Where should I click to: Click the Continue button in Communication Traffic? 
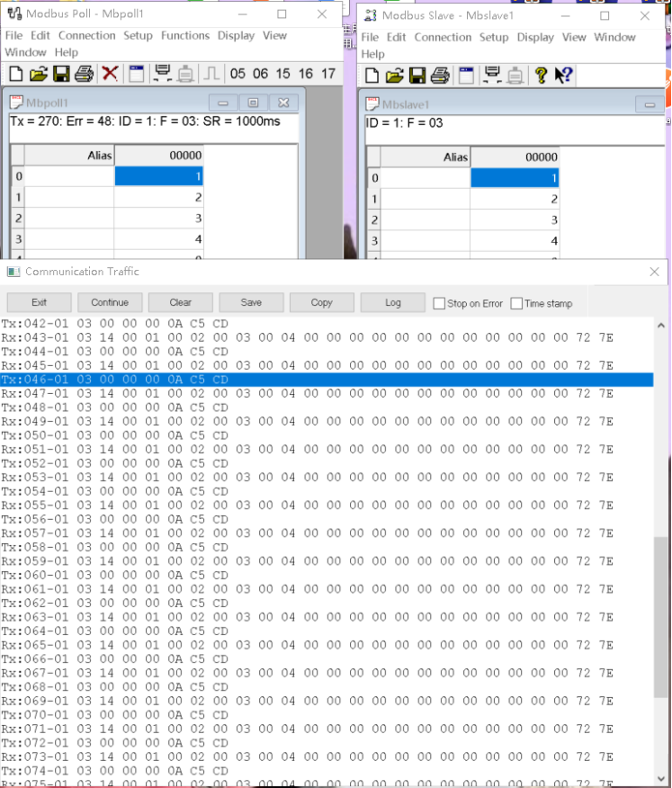click(110, 302)
